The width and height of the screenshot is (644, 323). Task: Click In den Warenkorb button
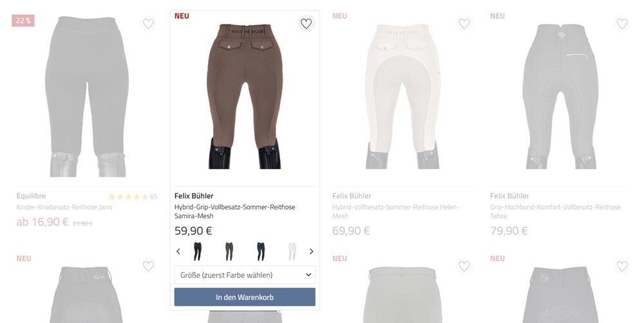[x=245, y=297]
